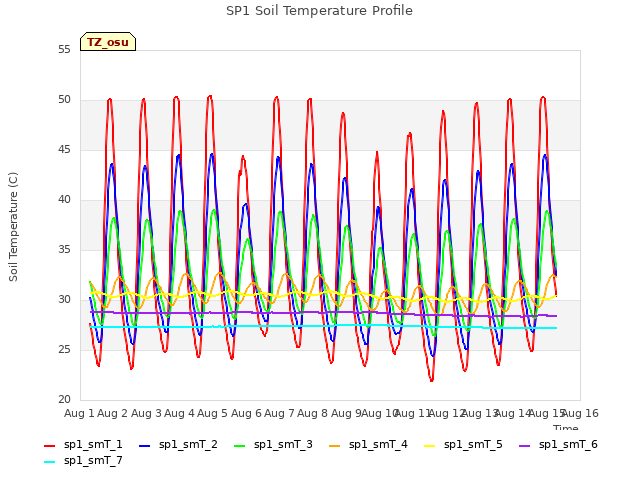The image size is (640, 480).
Task: Click the sp1_smT_7 legend label
Action: 93,460
